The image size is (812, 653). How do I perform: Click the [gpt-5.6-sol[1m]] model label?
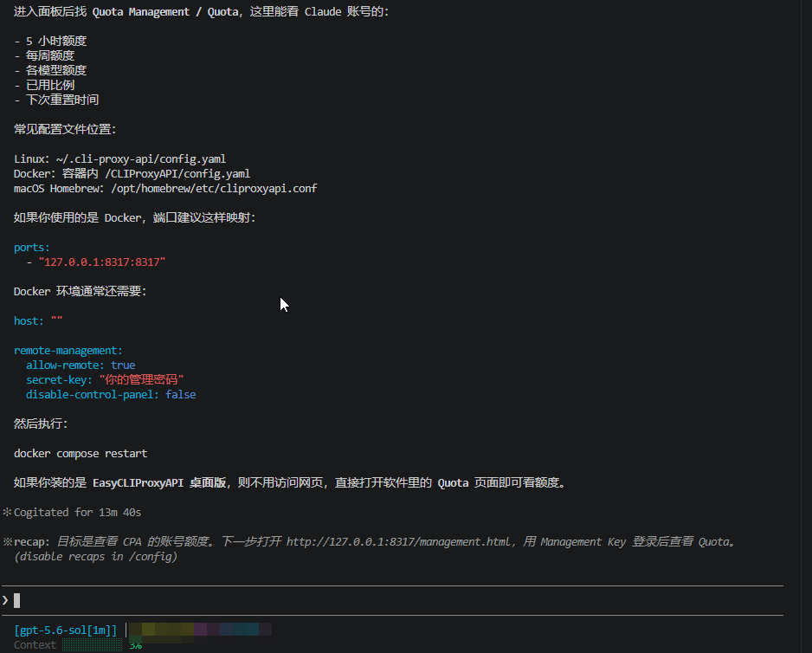click(x=66, y=630)
